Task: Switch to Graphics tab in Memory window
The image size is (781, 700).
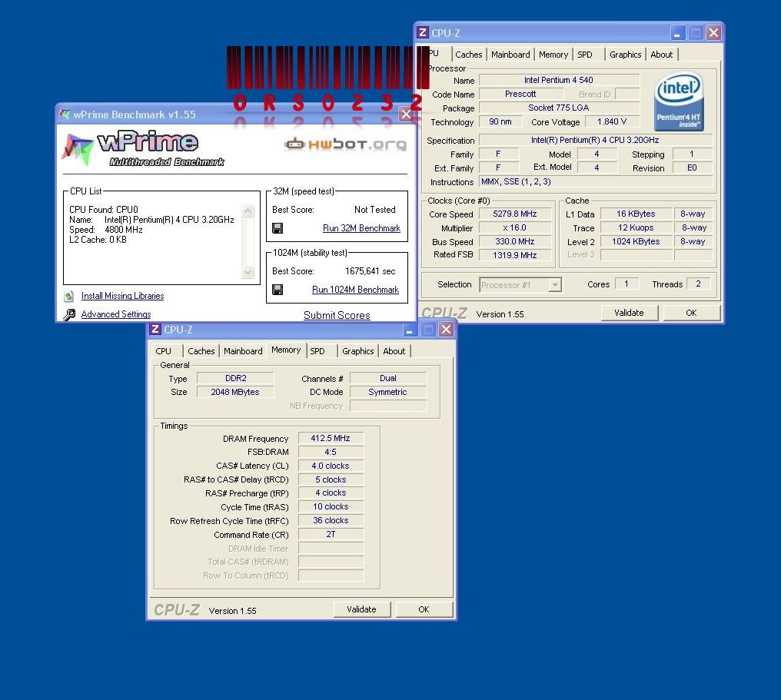Action: click(x=357, y=351)
